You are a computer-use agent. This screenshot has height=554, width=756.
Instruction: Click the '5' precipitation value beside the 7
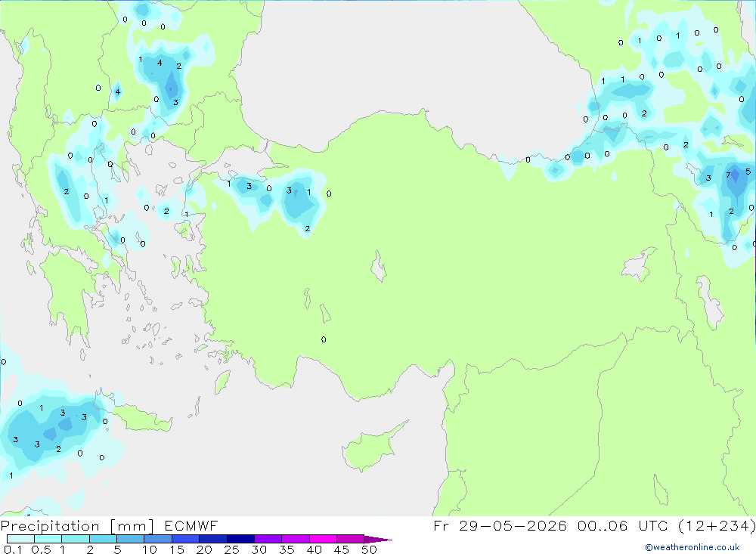[748, 171]
